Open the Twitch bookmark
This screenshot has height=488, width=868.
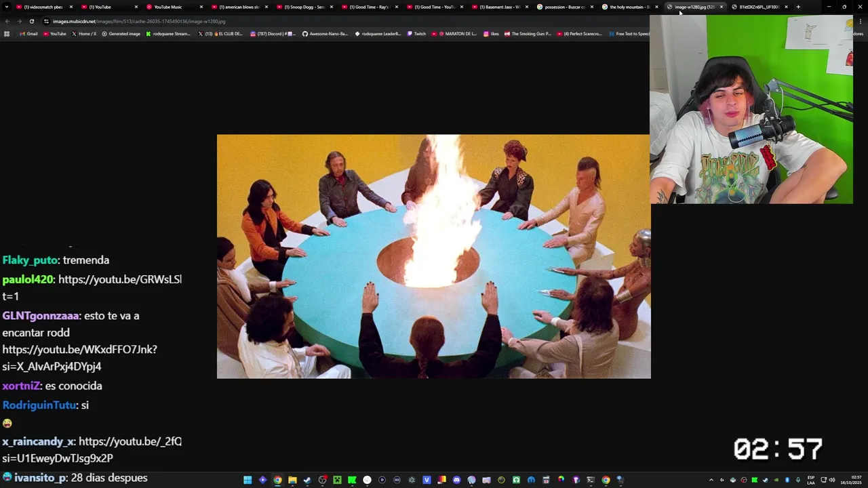coord(416,34)
